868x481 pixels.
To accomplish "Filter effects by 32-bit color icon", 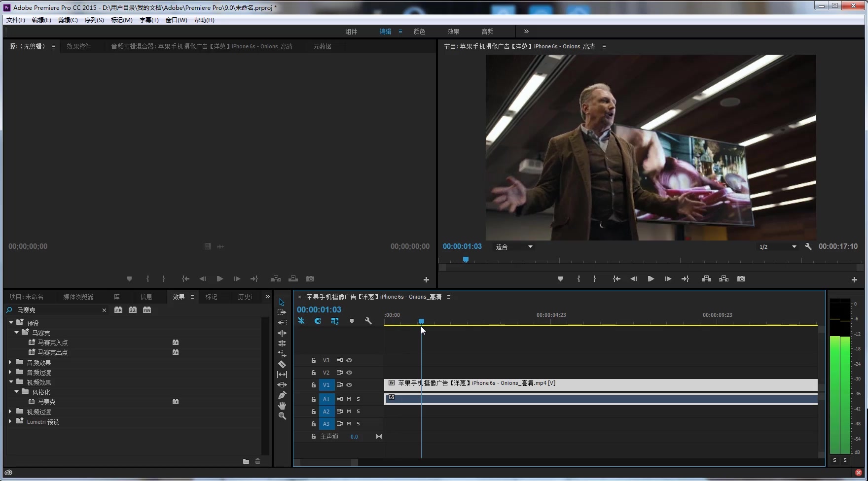I will [133, 310].
